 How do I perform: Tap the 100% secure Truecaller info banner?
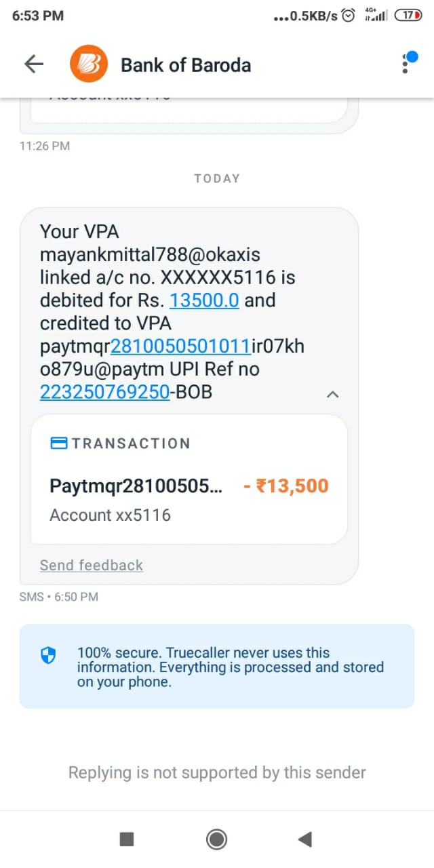point(216,666)
